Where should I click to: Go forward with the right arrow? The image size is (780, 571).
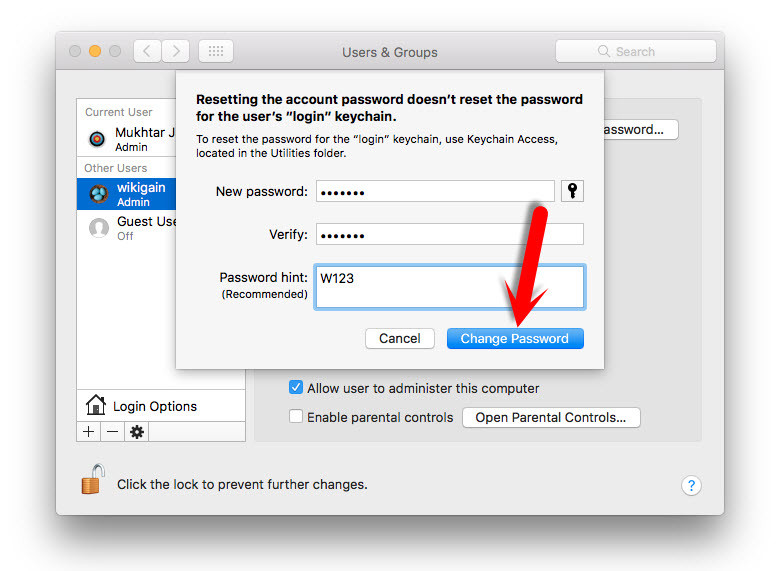tap(176, 51)
